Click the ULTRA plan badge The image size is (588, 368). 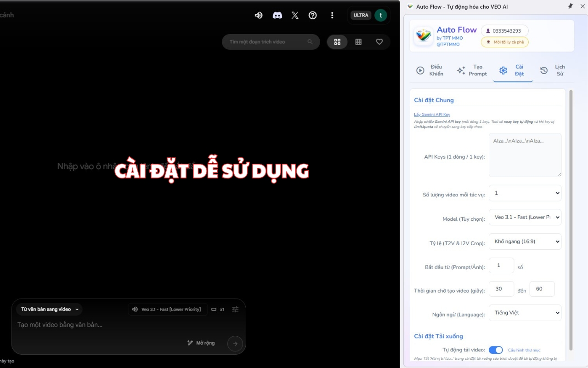coord(361,15)
